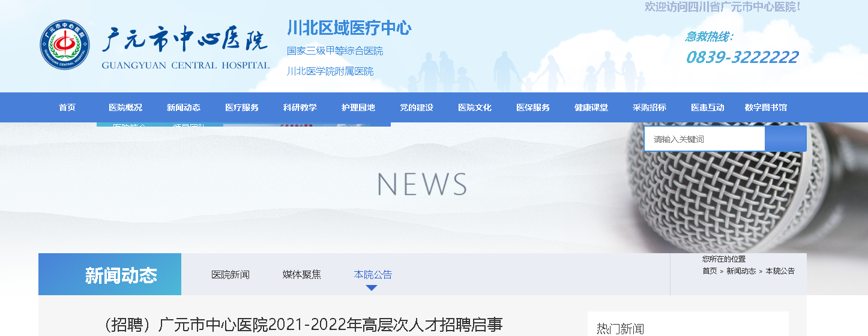Open the 首页 navigation item
This screenshot has height=336, width=868.
point(67,108)
